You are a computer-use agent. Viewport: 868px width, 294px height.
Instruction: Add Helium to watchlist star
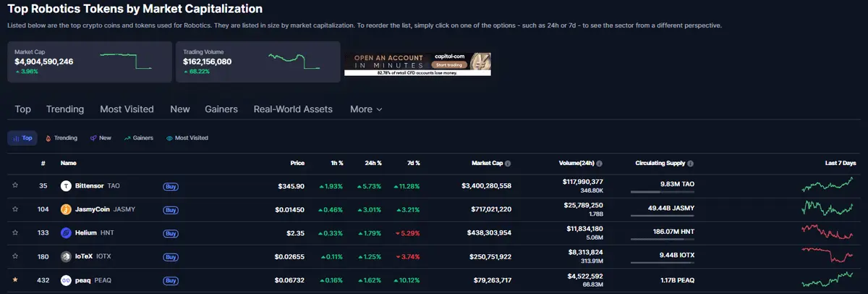15,233
